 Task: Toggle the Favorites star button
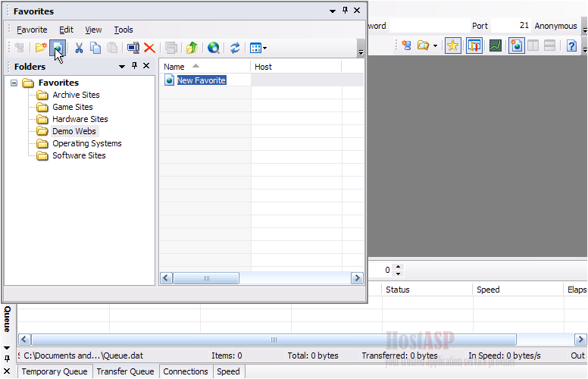[453, 45]
